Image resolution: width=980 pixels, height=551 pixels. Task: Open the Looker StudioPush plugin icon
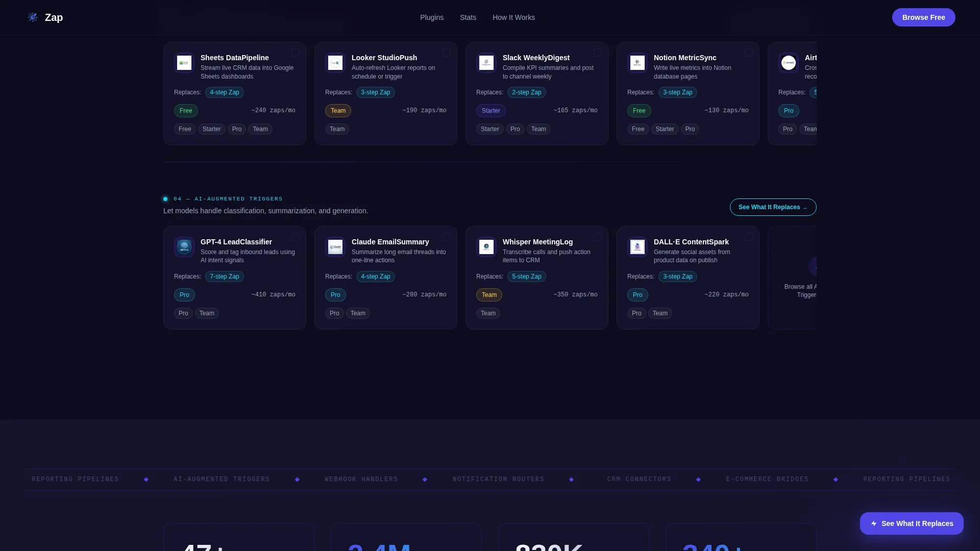(x=335, y=63)
